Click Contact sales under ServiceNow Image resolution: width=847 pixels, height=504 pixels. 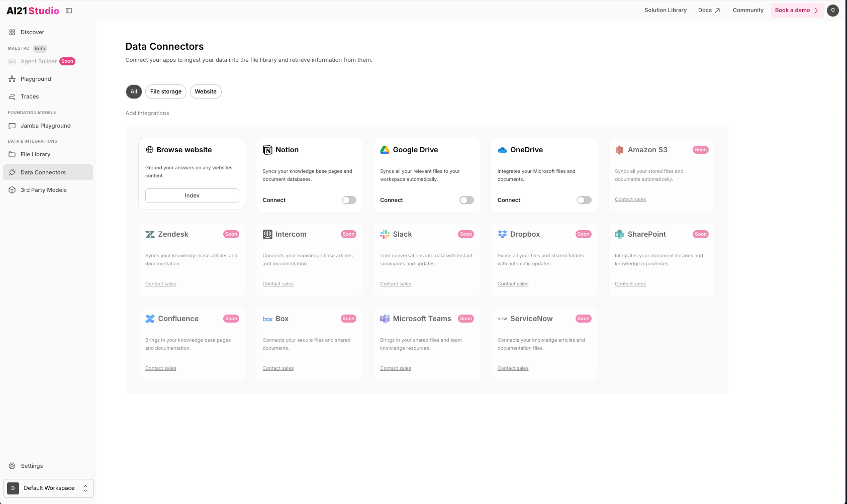click(x=513, y=368)
